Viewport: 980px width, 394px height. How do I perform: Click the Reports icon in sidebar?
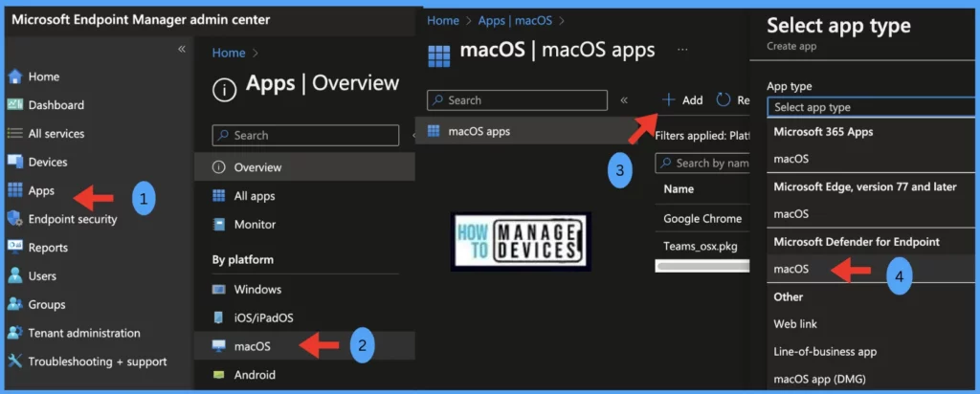(x=15, y=248)
